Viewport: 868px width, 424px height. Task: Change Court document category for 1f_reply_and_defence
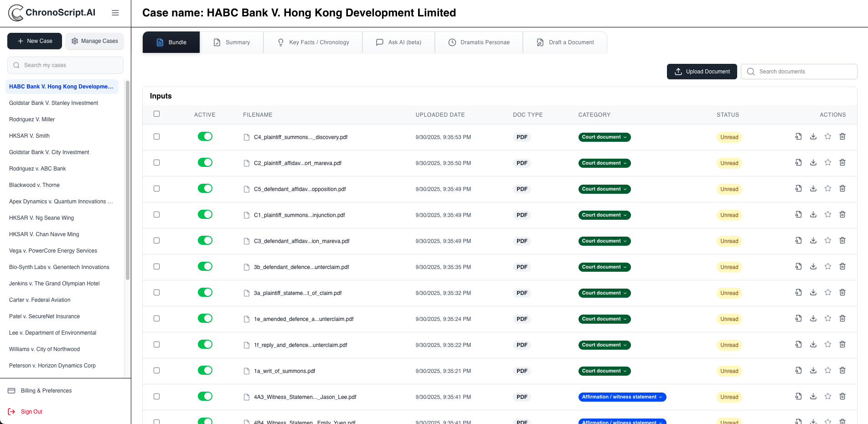604,345
